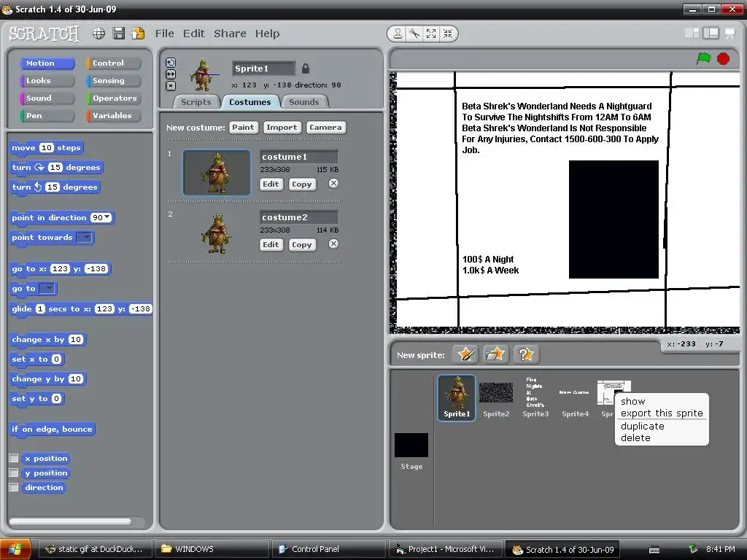
Task: Click the globe language icon
Action: (x=98, y=34)
